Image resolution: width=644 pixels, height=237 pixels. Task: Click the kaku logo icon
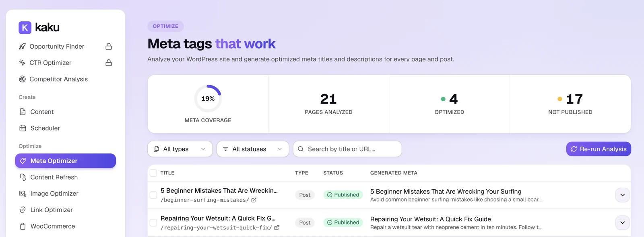coord(25,27)
